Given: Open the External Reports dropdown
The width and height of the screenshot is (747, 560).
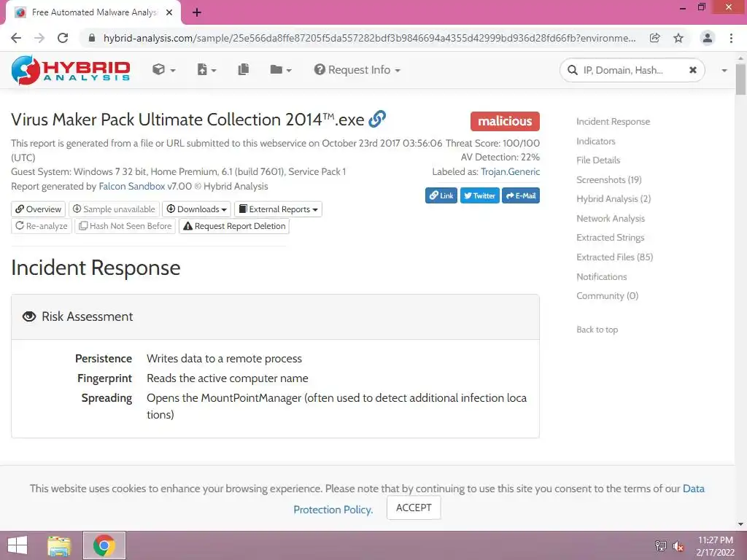Looking at the screenshot, I should pyautogui.click(x=278, y=209).
